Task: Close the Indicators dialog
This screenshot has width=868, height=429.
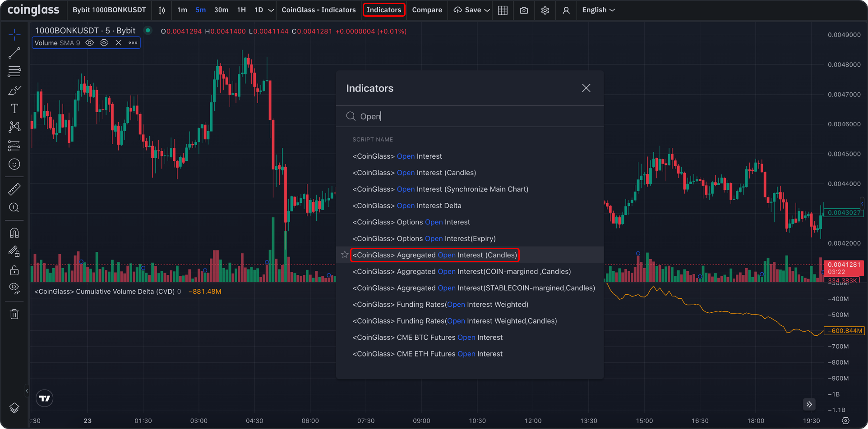Action: coord(586,88)
